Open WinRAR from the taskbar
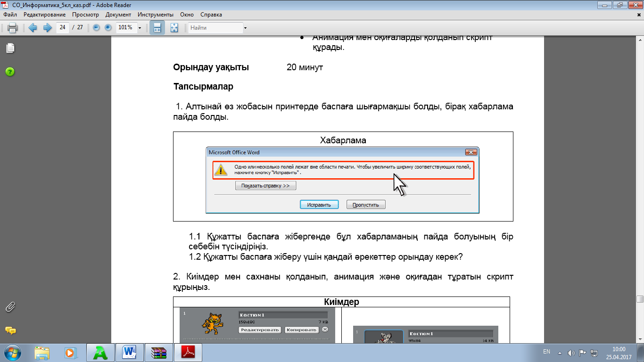Image resolution: width=644 pixels, height=362 pixels. coord(158,352)
